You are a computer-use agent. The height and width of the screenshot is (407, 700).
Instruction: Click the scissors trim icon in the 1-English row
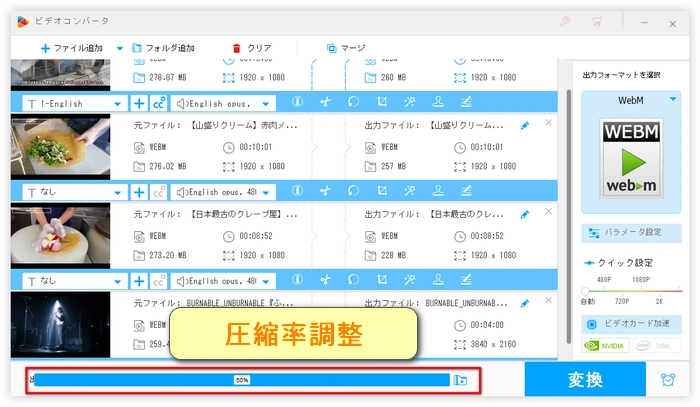(x=325, y=102)
